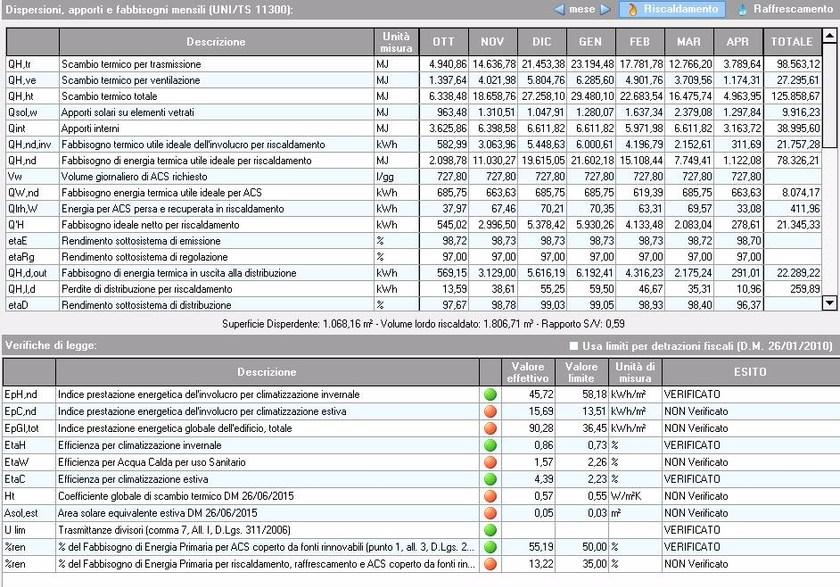
Task: Click red status indicator in Asol,est row
Action: pyautogui.click(x=490, y=513)
